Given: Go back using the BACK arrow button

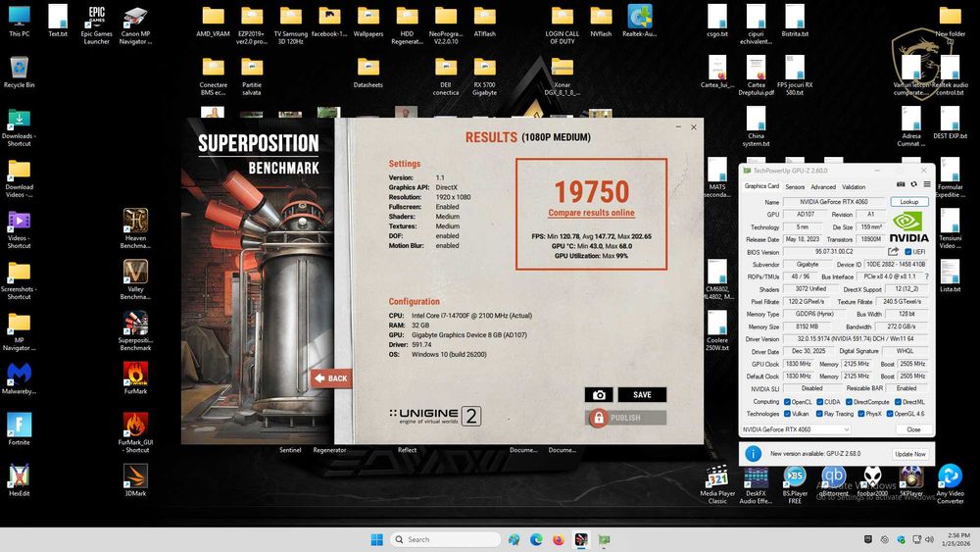Looking at the screenshot, I should click(x=330, y=378).
